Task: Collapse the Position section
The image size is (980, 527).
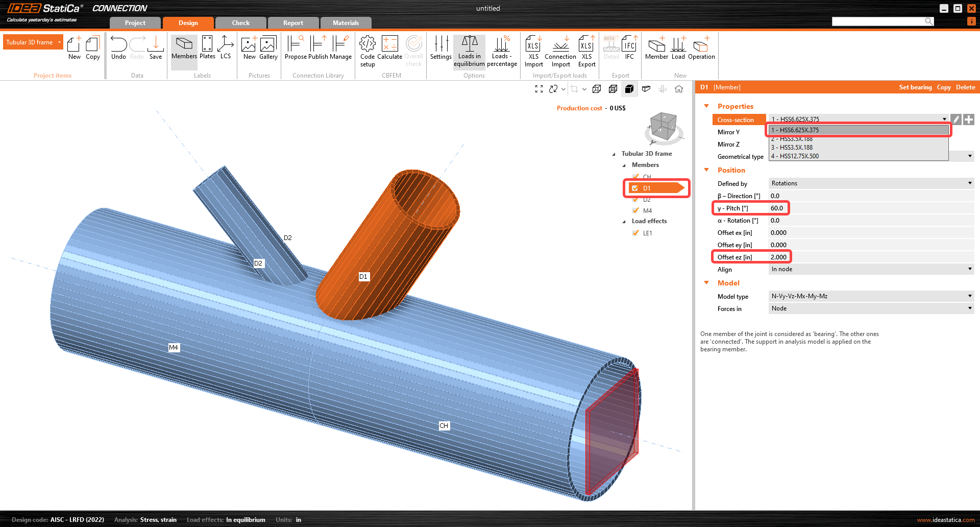Action: [707, 170]
